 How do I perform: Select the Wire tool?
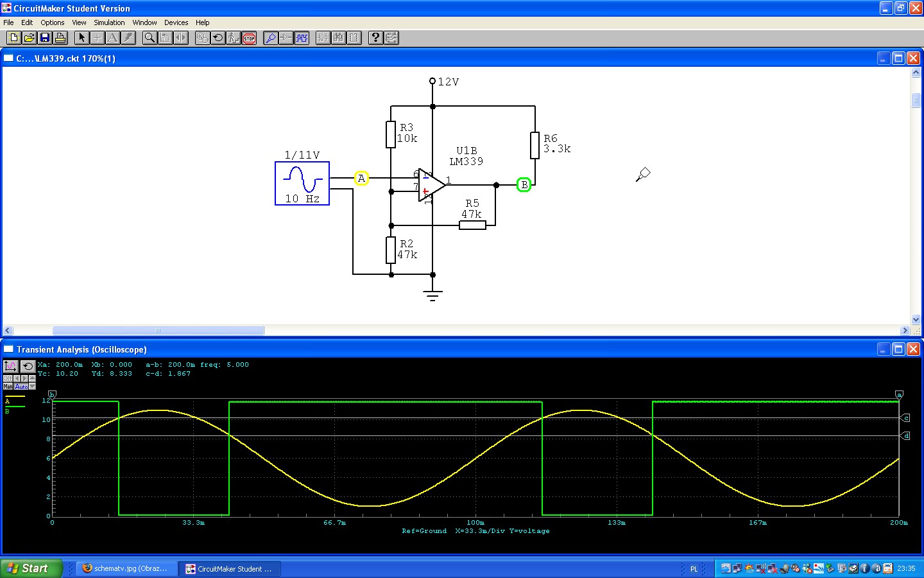point(97,38)
